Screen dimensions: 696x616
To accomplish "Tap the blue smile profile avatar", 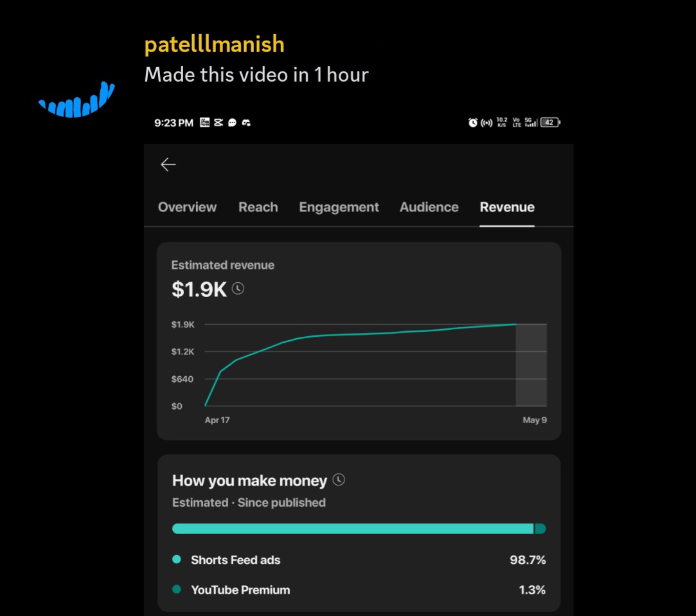I will pyautogui.click(x=76, y=102).
